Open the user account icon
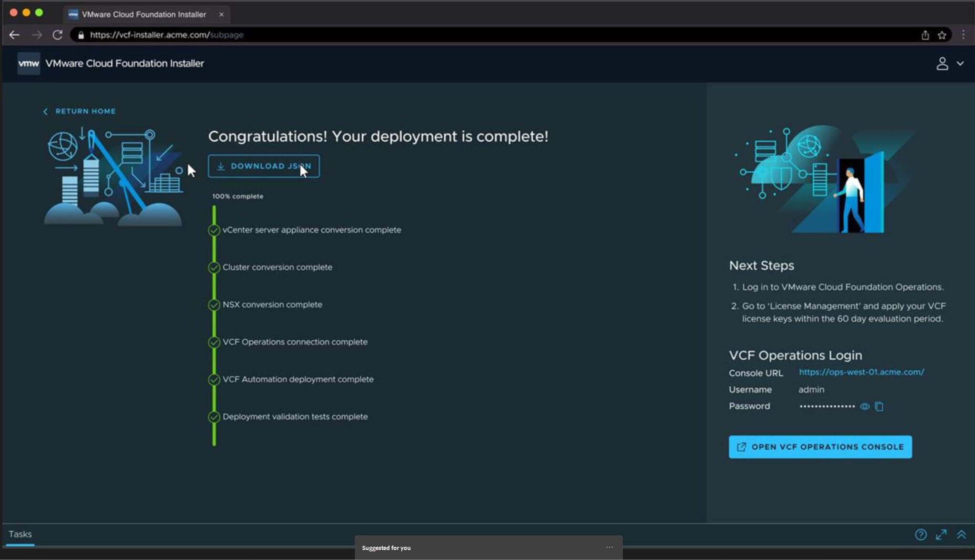The height and width of the screenshot is (560, 975). tap(943, 63)
